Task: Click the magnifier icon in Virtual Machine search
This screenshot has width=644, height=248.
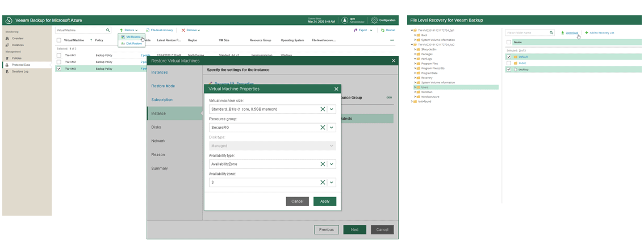Action: tap(108, 30)
